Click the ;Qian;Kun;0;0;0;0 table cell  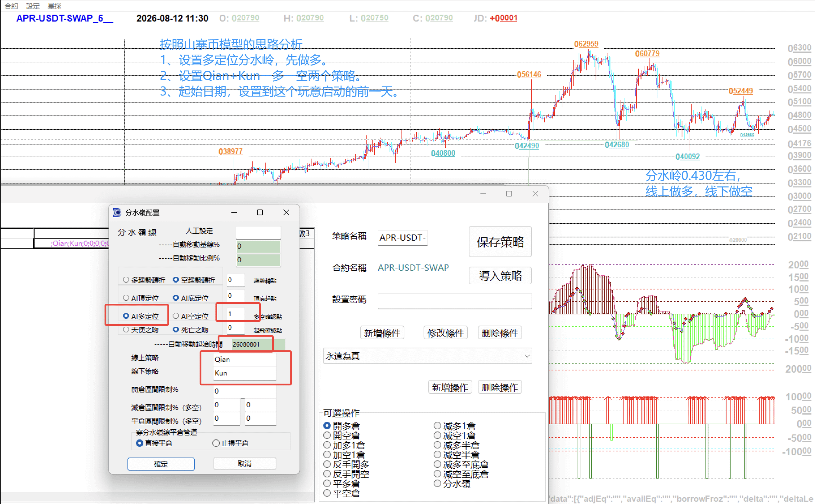point(71,243)
